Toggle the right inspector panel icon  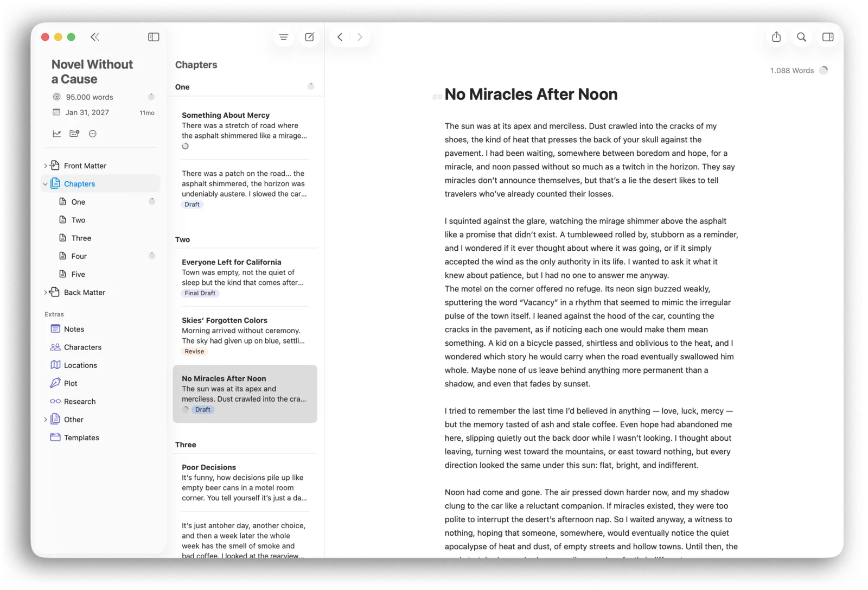click(x=828, y=37)
